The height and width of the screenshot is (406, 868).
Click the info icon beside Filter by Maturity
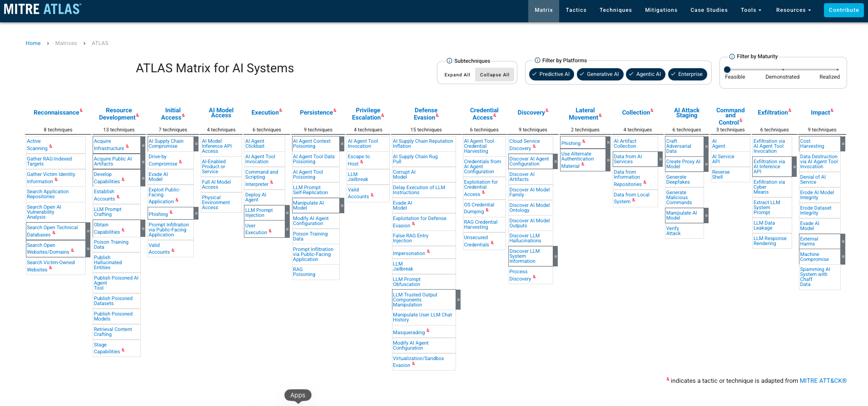(732, 57)
